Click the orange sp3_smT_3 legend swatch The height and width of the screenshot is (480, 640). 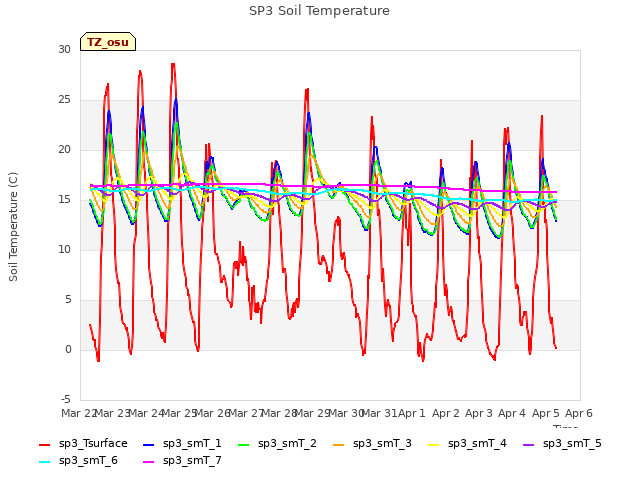pos(339,444)
